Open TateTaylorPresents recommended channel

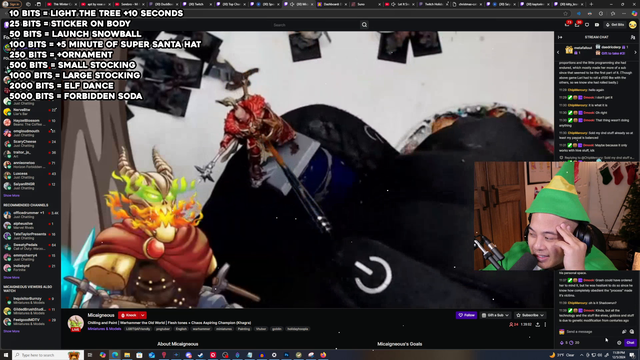click(31, 236)
